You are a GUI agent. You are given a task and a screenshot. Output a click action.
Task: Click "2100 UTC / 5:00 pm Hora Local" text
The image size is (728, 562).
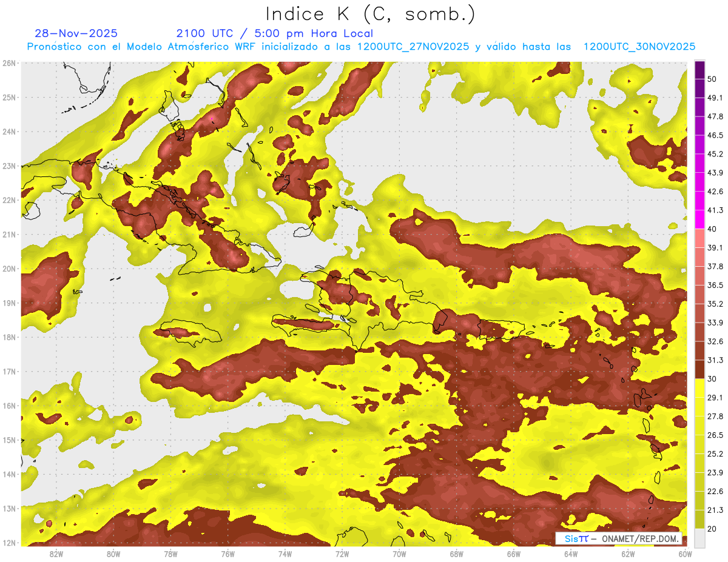pos(275,33)
